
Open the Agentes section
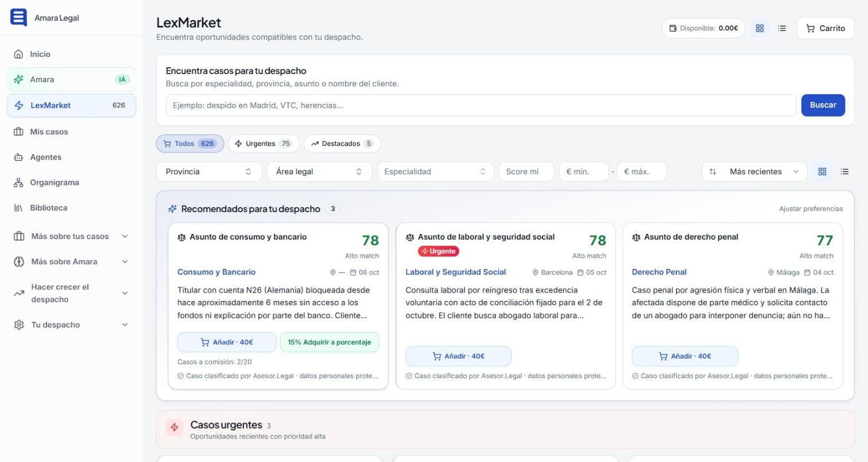click(71, 157)
